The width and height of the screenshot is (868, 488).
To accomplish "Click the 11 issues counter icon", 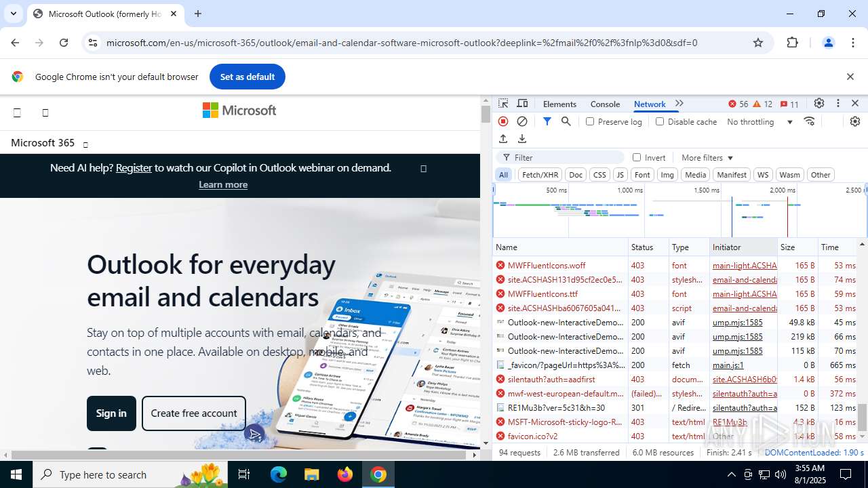I will [789, 104].
